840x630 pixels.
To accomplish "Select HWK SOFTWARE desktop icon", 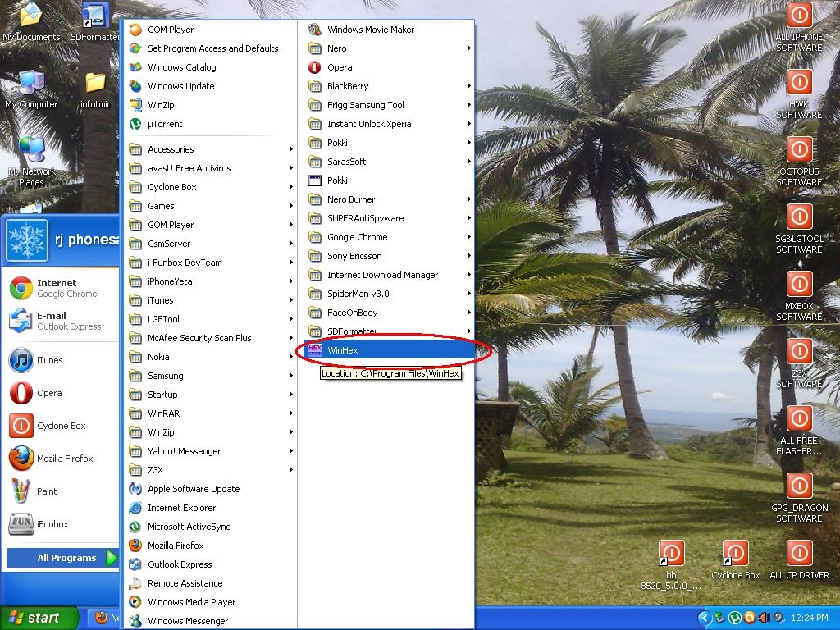I will coord(799,94).
